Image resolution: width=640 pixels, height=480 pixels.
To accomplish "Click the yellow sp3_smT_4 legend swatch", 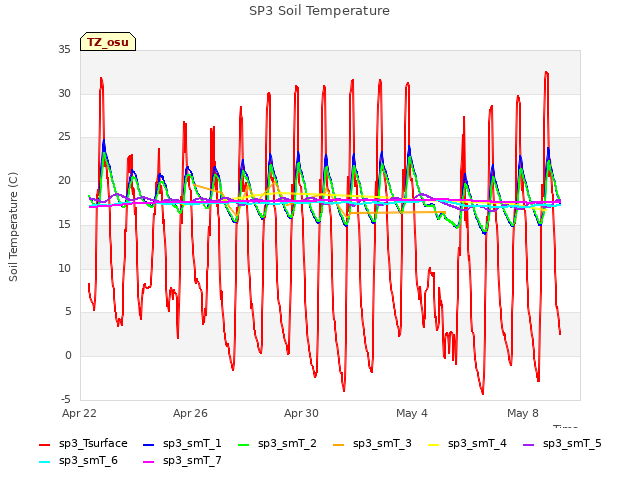I will tap(433, 444).
